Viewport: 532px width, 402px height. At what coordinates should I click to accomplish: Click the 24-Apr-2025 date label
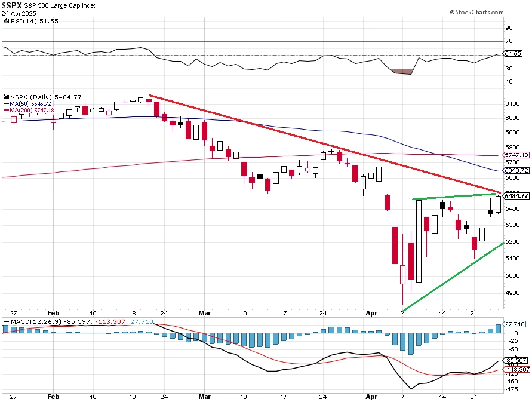pyautogui.click(x=19, y=14)
